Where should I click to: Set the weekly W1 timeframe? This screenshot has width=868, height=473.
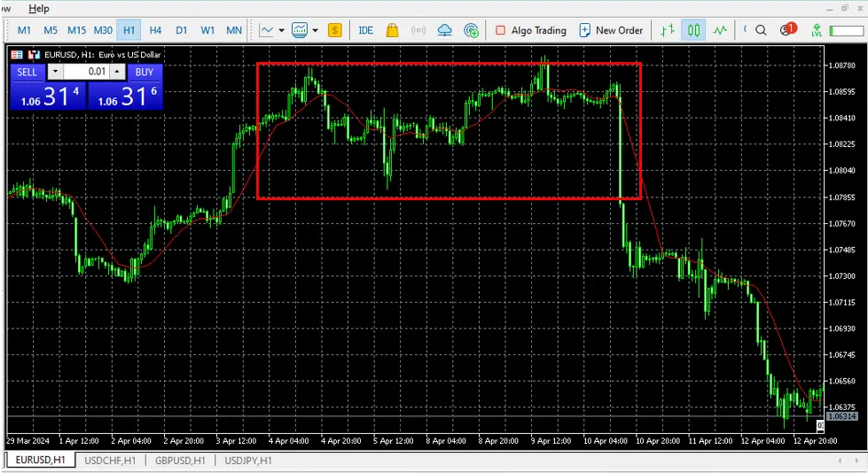coord(207,30)
